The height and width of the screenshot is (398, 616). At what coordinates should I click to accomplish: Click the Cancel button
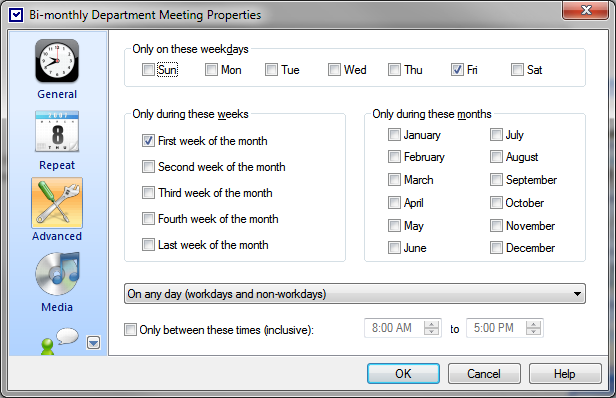(x=484, y=373)
